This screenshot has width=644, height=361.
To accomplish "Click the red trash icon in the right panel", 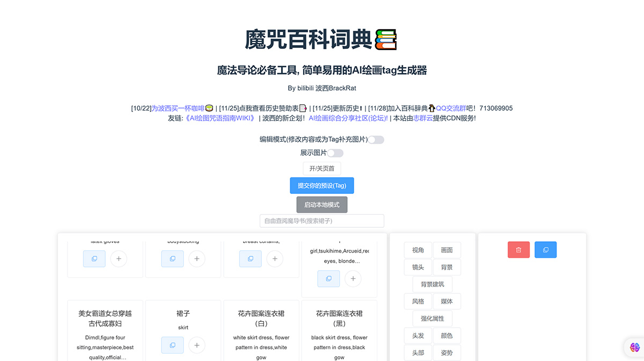I will click(x=518, y=249).
